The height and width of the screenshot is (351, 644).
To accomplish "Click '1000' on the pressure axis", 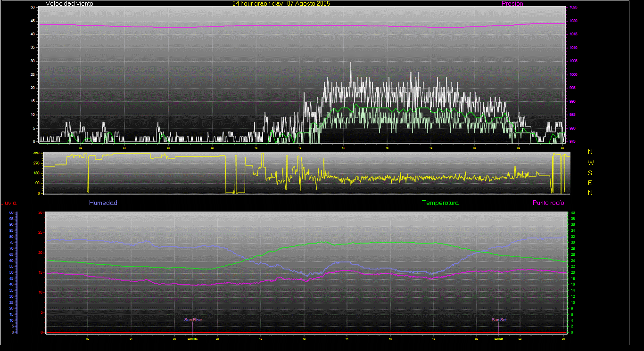I will (x=573, y=75).
